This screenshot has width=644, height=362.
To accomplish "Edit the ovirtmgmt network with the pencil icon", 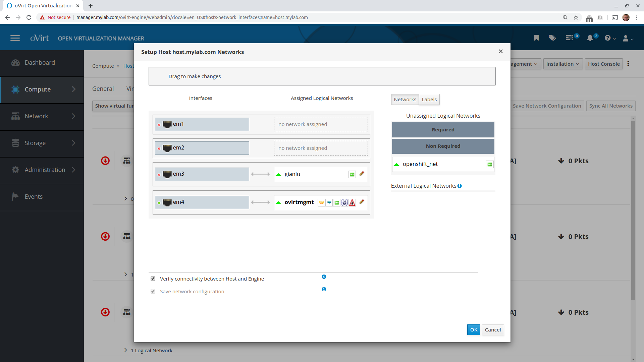I will (362, 202).
